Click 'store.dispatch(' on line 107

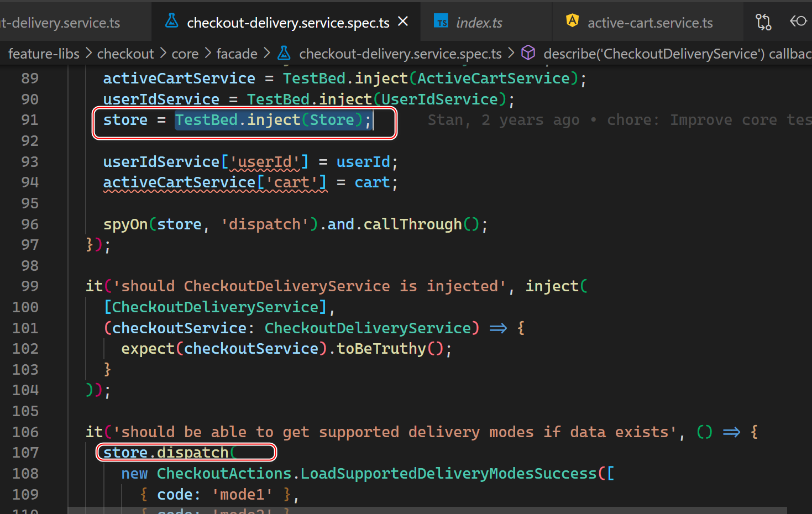pos(170,453)
